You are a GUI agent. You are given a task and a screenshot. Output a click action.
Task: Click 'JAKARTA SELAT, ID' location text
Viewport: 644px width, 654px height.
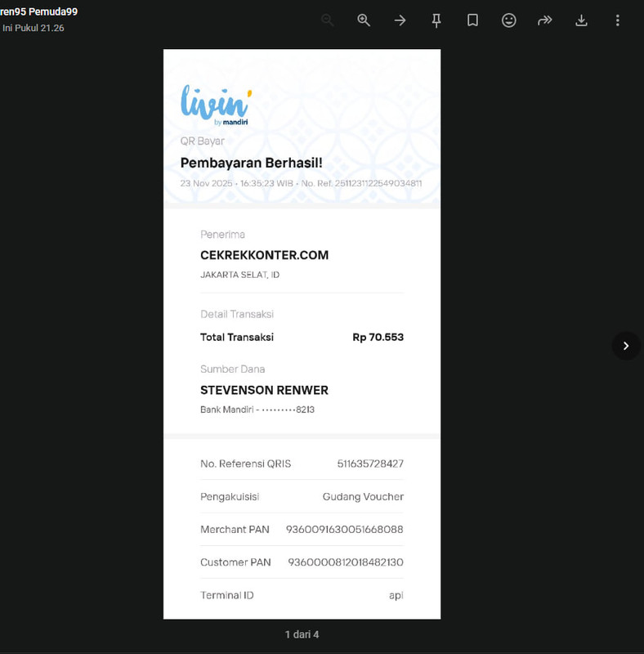239,275
